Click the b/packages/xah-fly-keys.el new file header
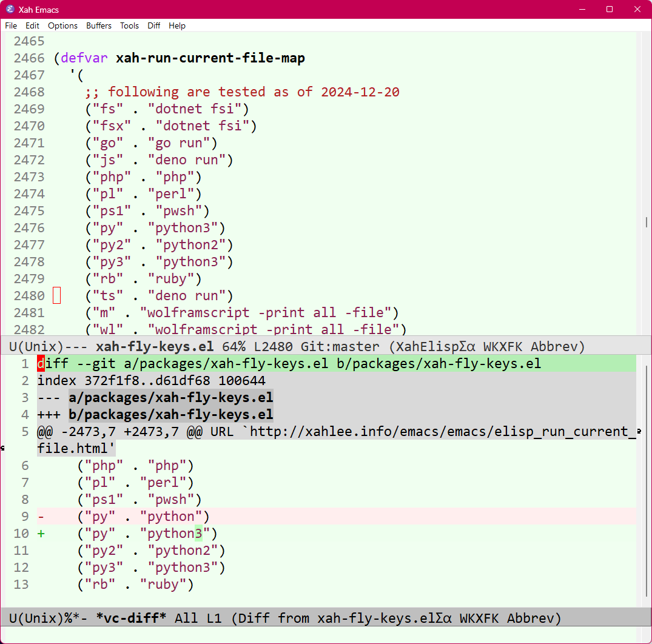 [171, 415]
